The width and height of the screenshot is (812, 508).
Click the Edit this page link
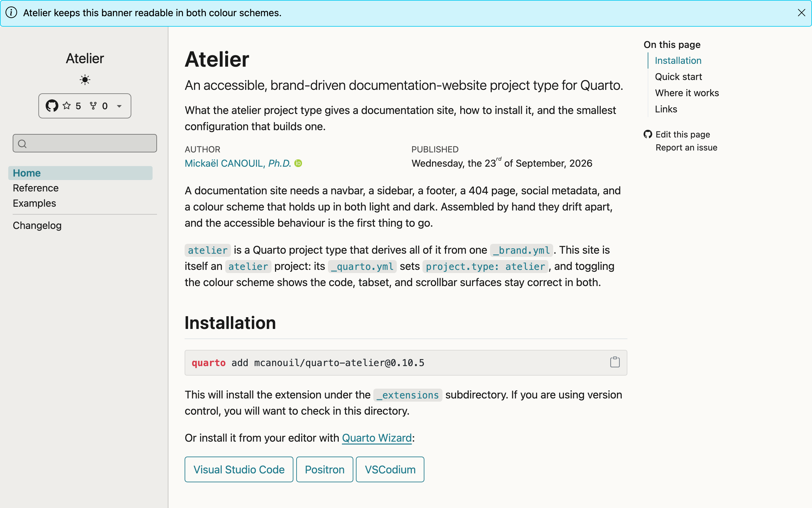coord(683,134)
